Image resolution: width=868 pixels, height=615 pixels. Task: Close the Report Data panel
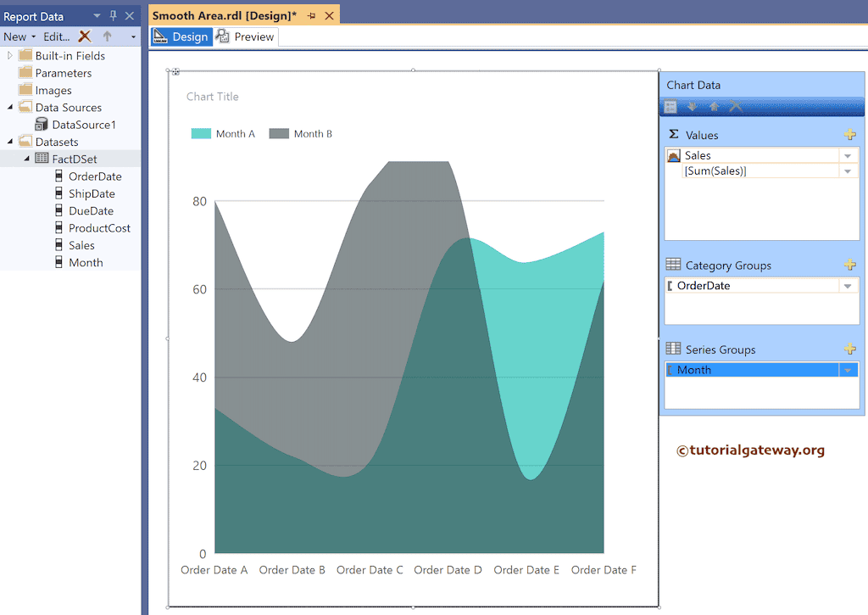[130, 16]
